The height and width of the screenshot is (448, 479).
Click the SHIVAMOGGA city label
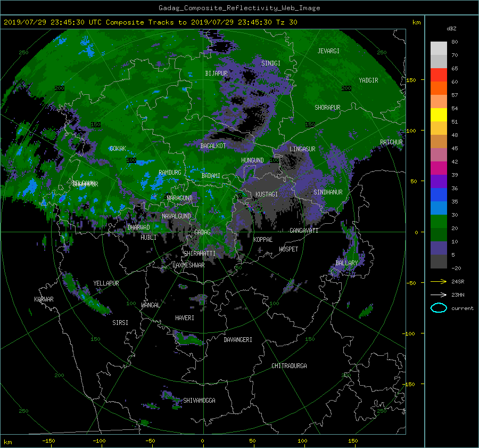pyautogui.click(x=199, y=401)
